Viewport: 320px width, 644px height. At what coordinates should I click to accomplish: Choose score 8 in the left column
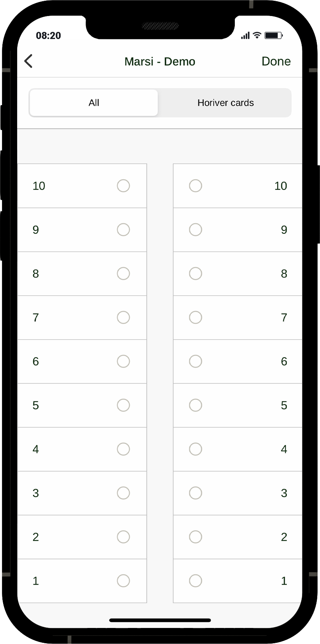tap(123, 274)
